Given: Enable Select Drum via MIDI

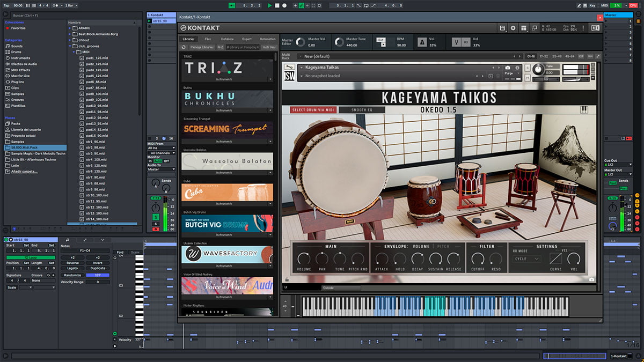Looking at the screenshot, I should (x=313, y=110).
